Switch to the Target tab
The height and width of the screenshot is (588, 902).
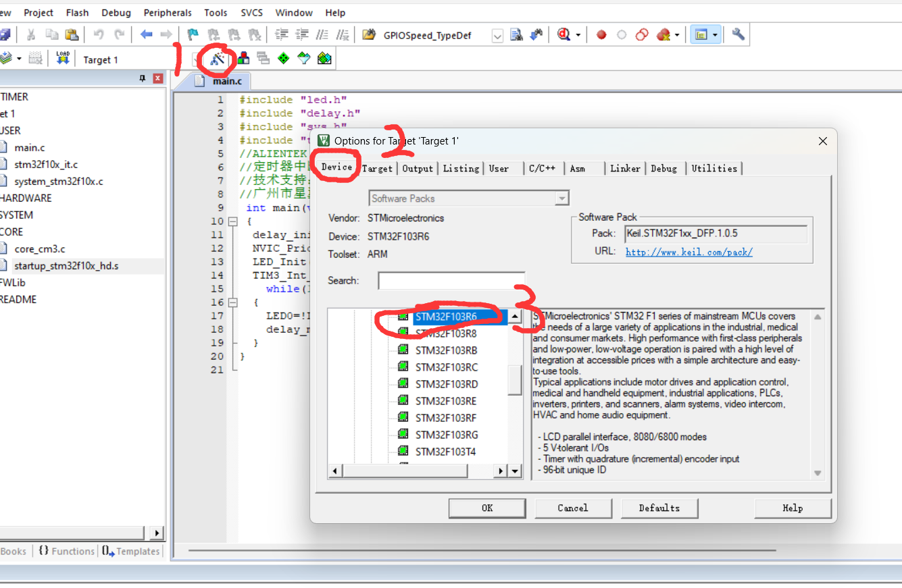[377, 169]
